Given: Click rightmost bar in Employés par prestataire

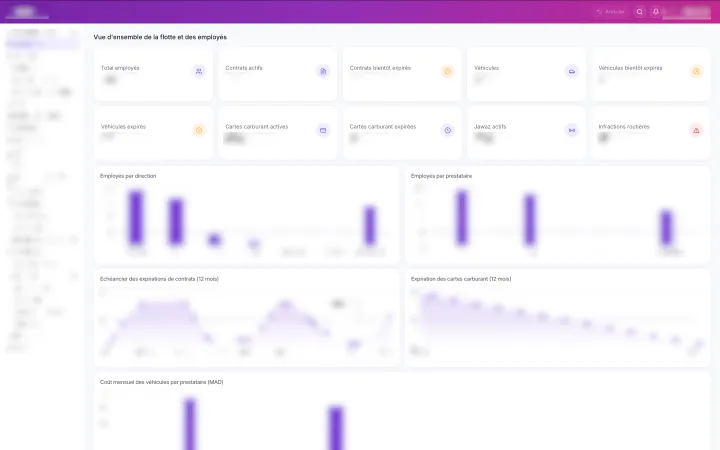Looking at the screenshot, I should 666,228.
